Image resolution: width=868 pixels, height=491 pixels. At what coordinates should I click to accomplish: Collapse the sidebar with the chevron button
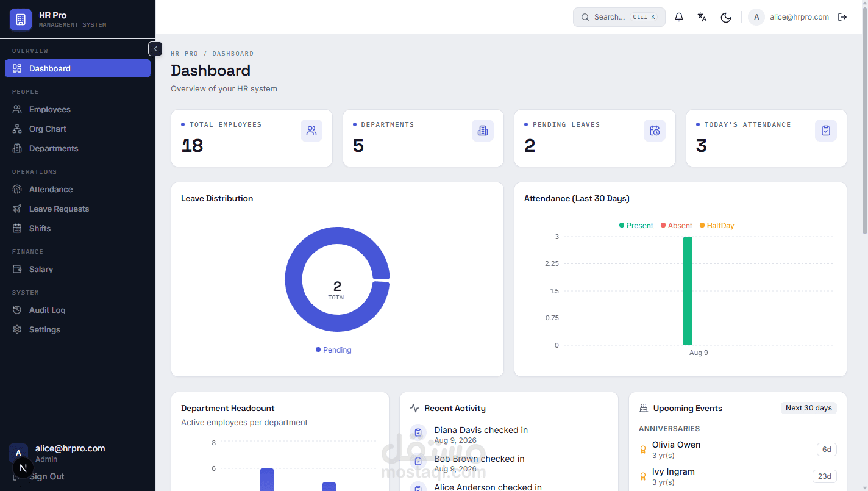click(x=155, y=49)
